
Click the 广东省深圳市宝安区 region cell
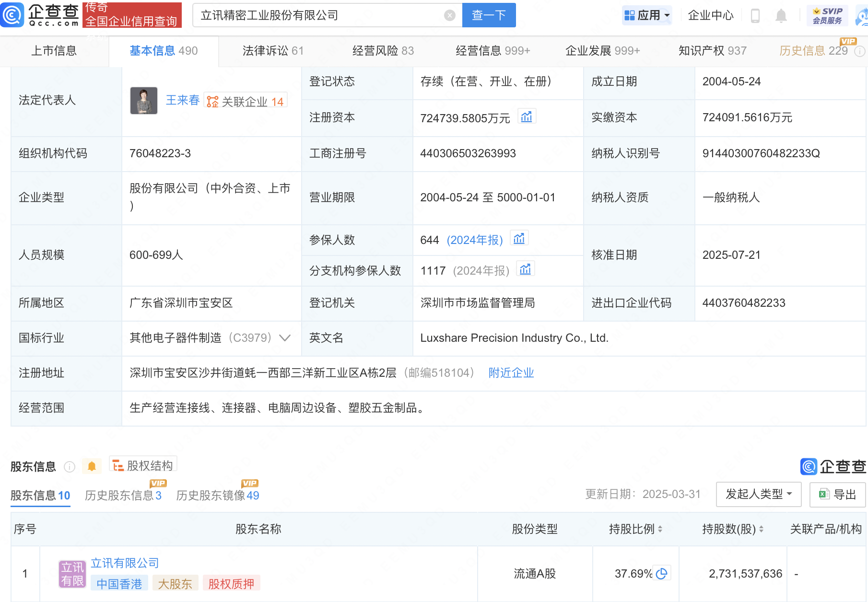[x=211, y=303]
